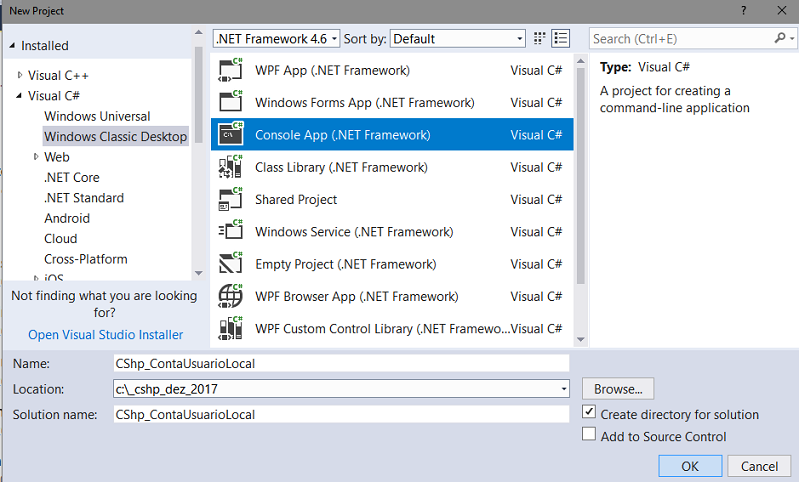799x482 pixels.
Task: Click the Cancel button
Action: tap(759, 466)
